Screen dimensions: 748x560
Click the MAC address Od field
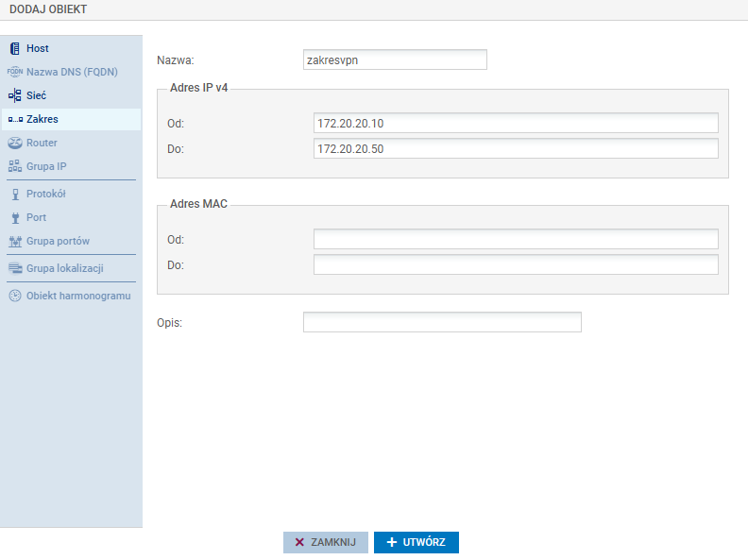[x=516, y=239]
